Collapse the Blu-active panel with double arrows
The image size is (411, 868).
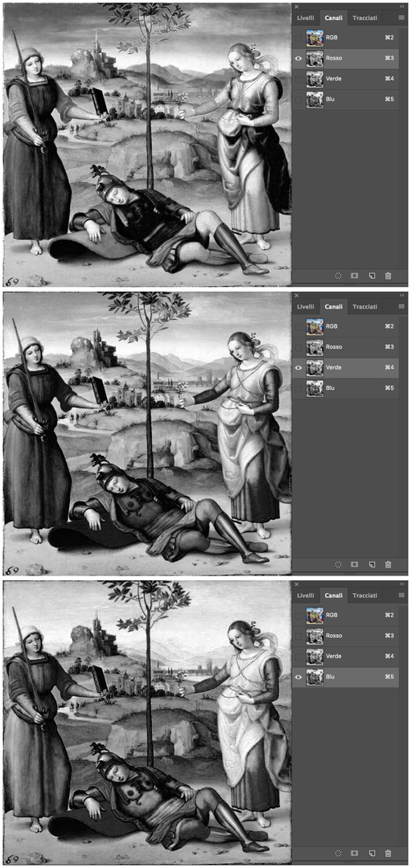coord(401,584)
